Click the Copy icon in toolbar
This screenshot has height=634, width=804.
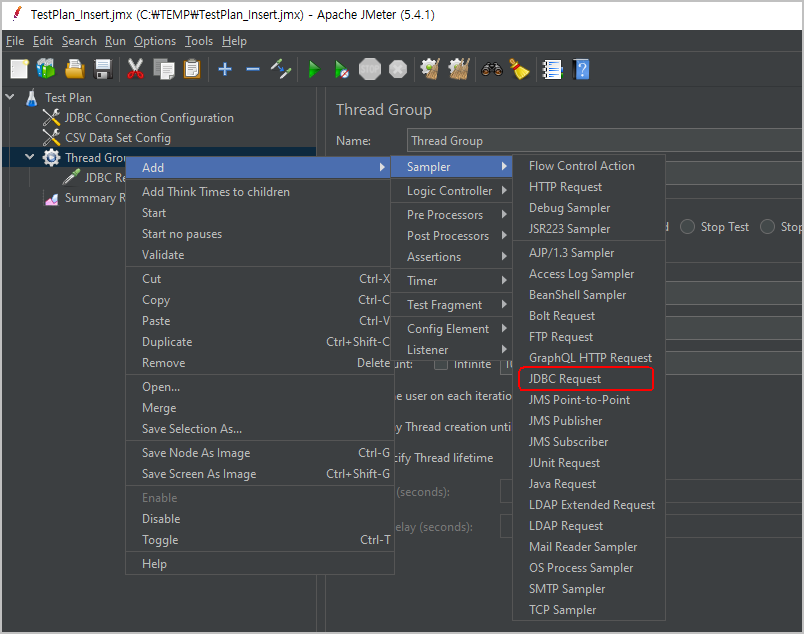tap(164, 69)
